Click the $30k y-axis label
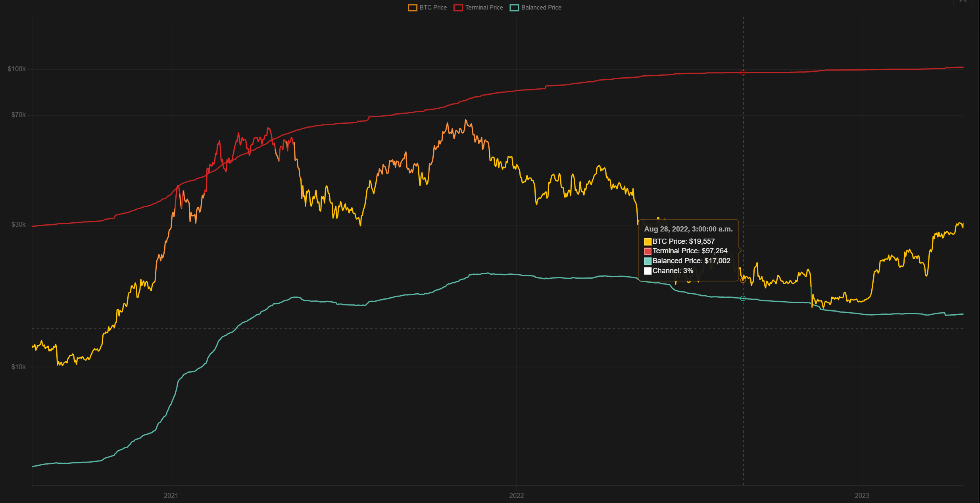Screen dimensions: 980x503 [18, 225]
